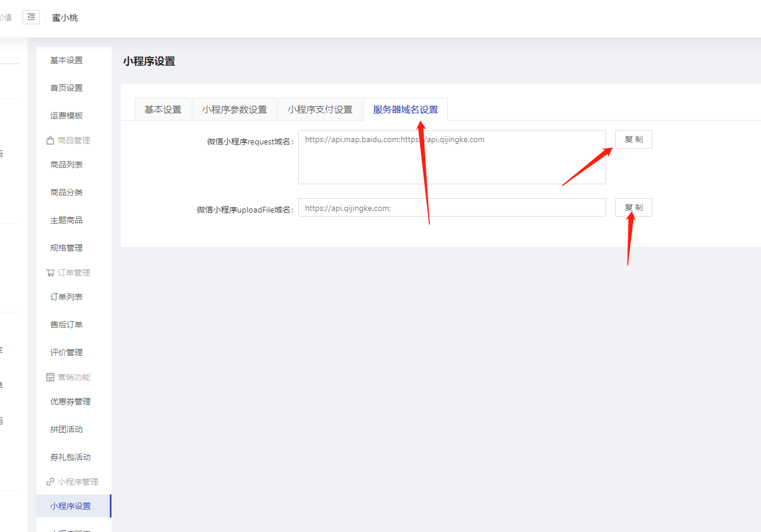Click the 微信小程序uploadFile域名 label
Viewport: 761px width, 532px height.
coord(246,210)
